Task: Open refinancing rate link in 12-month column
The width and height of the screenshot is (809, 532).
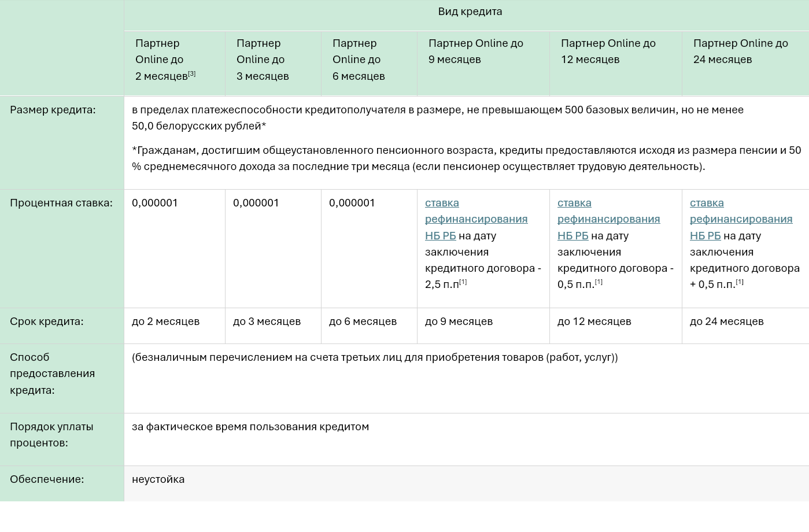Action: pyautogui.click(x=608, y=219)
